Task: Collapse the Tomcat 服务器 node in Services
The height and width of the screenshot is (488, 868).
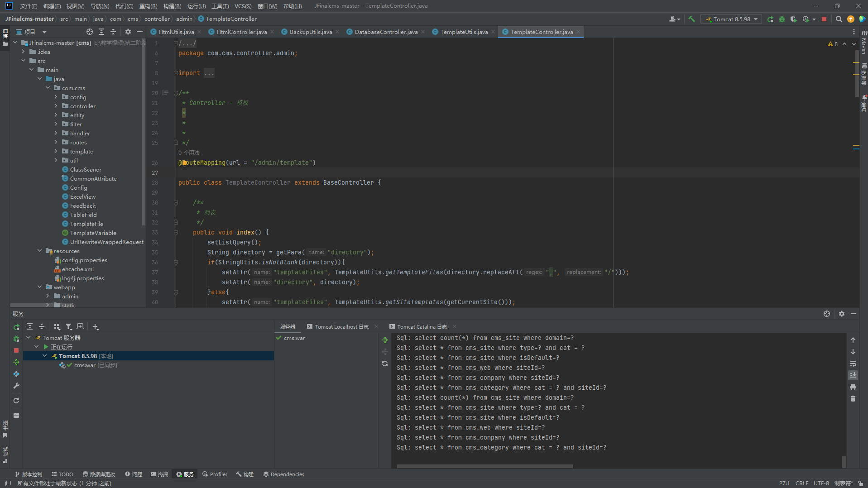Action: pyautogui.click(x=28, y=338)
